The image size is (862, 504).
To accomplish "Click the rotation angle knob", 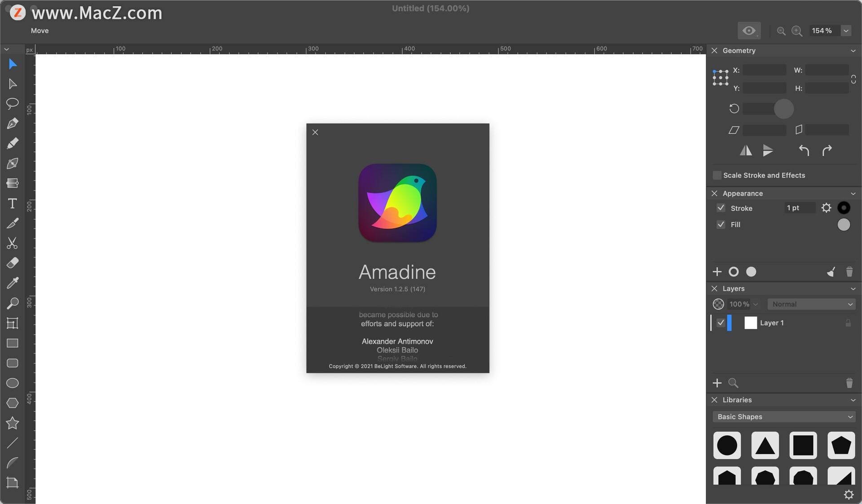I will [784, 109].
